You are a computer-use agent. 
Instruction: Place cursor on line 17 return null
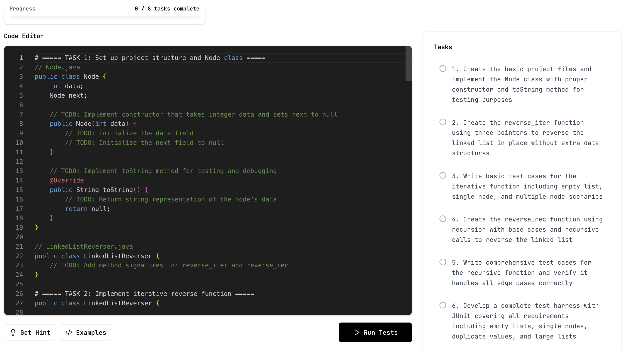pos(88,209)
